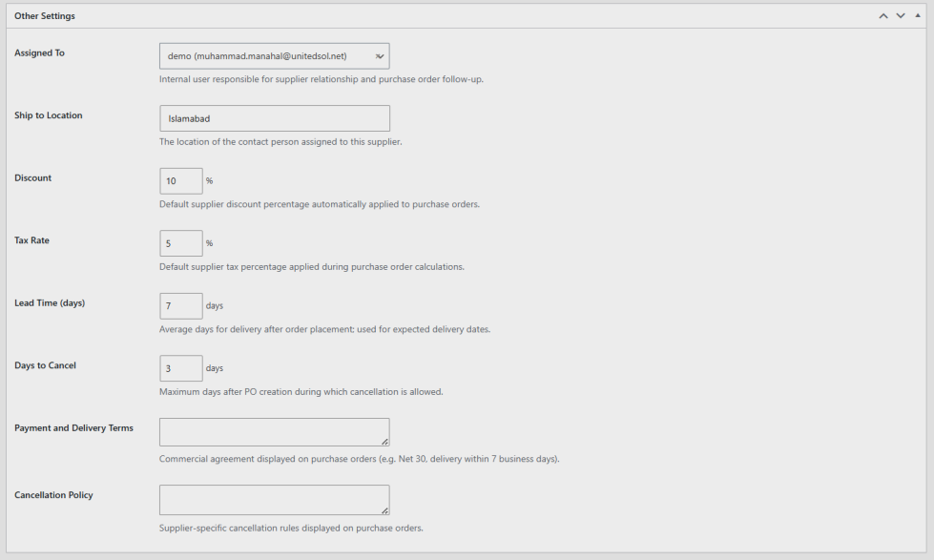
Task: Edit the Ship to Location field
Action: (275, 118)
